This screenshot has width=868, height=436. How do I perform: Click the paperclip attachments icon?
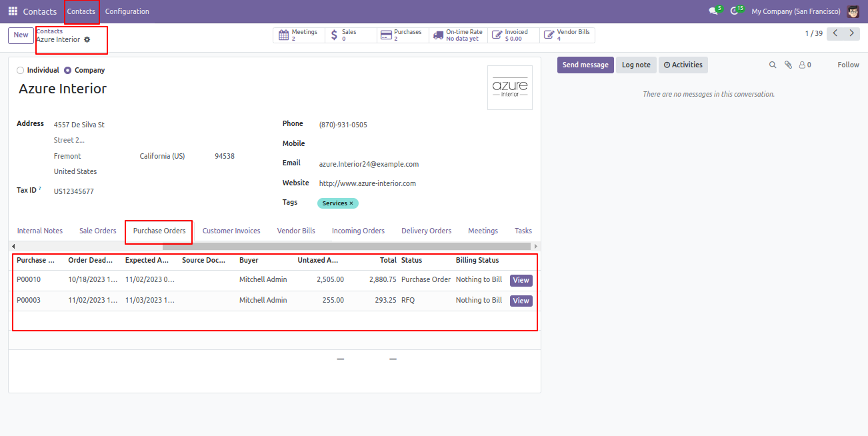tap(788, 65)
